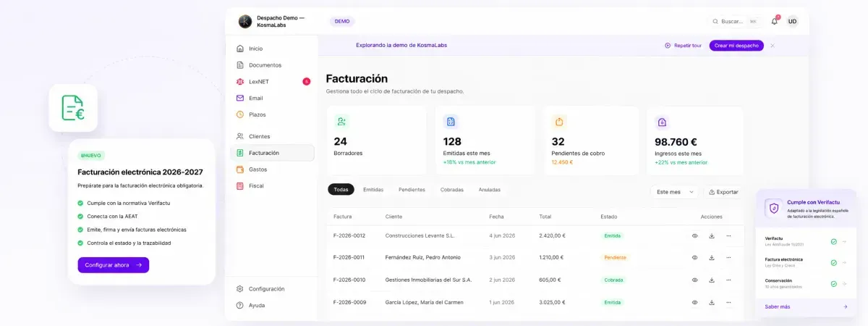This screenshot has height=326, width=868.
Task: Open the notifications bell icon
Action: [774, 21]
